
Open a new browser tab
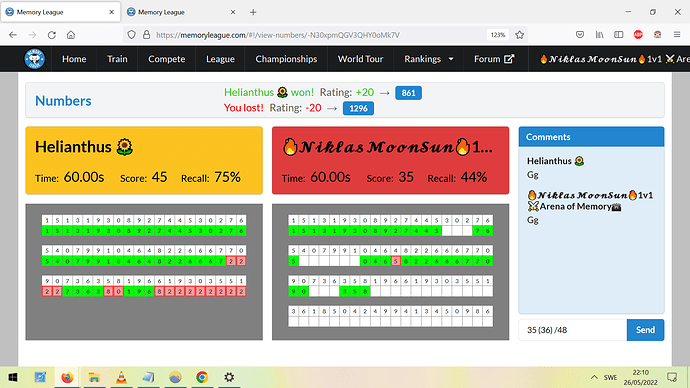click(253, 12)
